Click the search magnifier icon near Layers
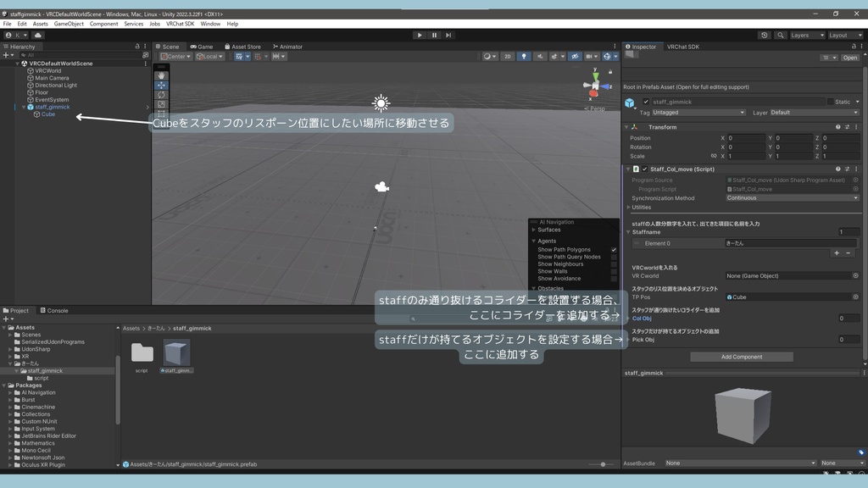This screenshot has height=488, width=868. click(x=781, y=35)
